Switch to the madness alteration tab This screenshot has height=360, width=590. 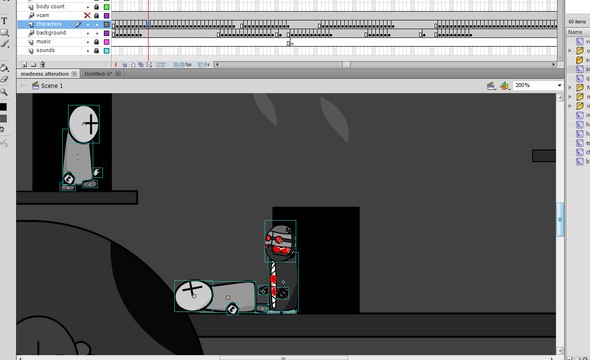tap(45, 74)
